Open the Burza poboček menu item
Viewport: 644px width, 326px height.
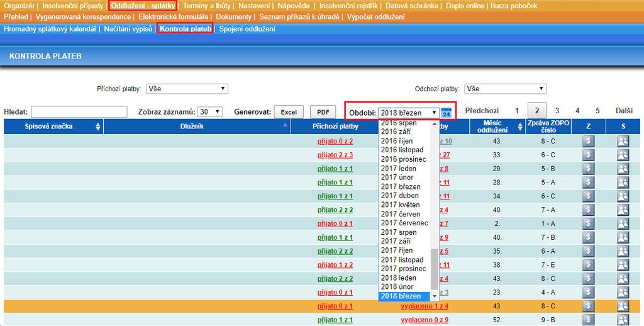point(513,6)
